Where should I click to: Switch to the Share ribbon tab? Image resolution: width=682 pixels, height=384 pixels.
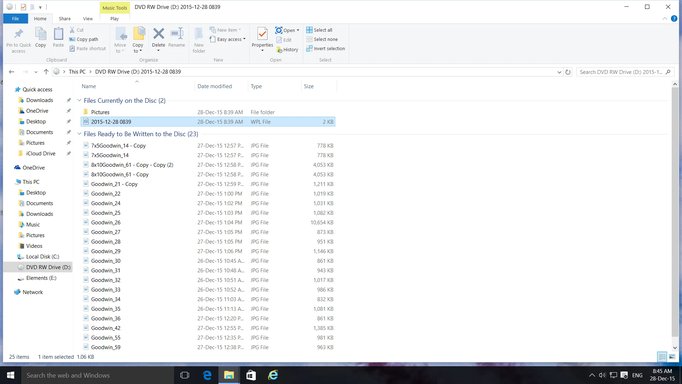point(65,19)
